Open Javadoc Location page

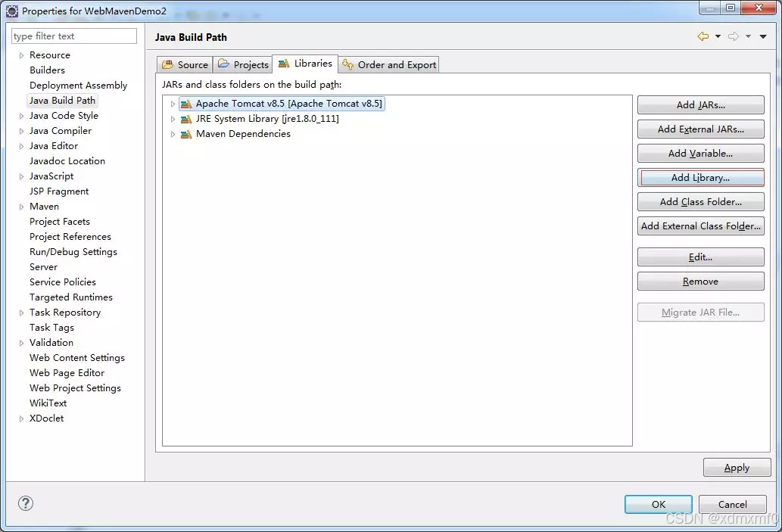67,161
